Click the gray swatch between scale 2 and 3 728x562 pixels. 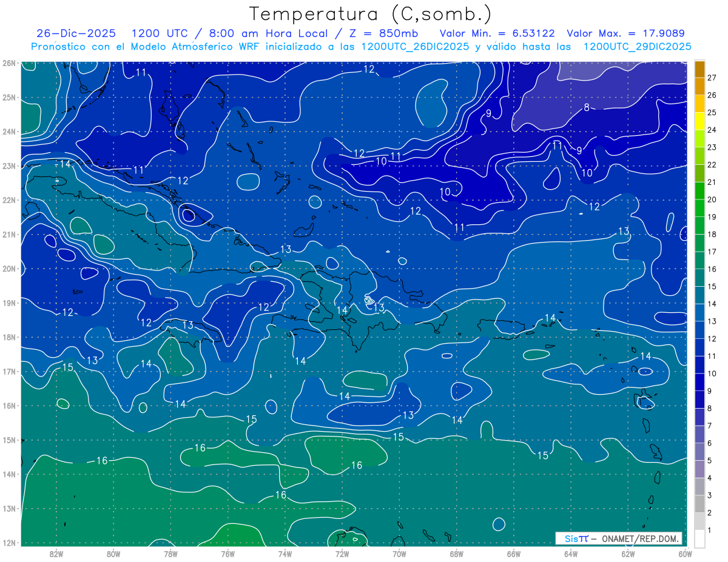point(700,504)
